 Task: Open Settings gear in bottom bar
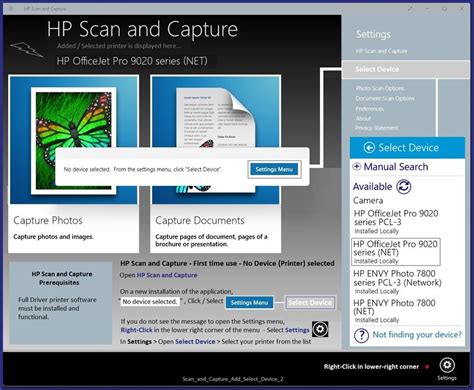pyautogui.click(x=447, y=366)
